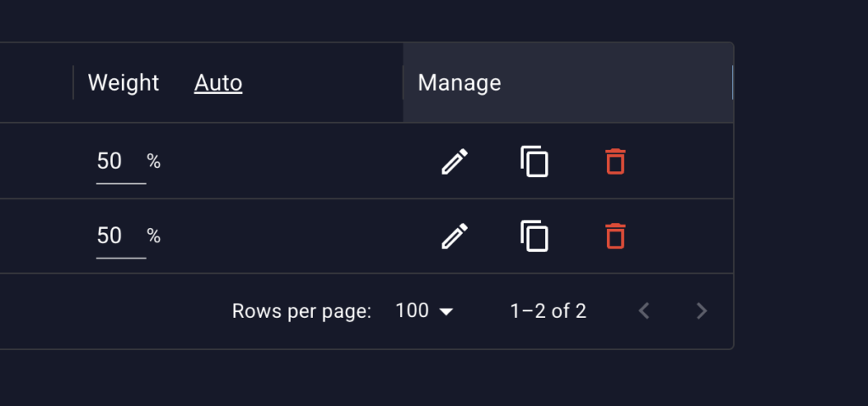
Task: Click the pencil edit icon in the first row
Action: 454,161
